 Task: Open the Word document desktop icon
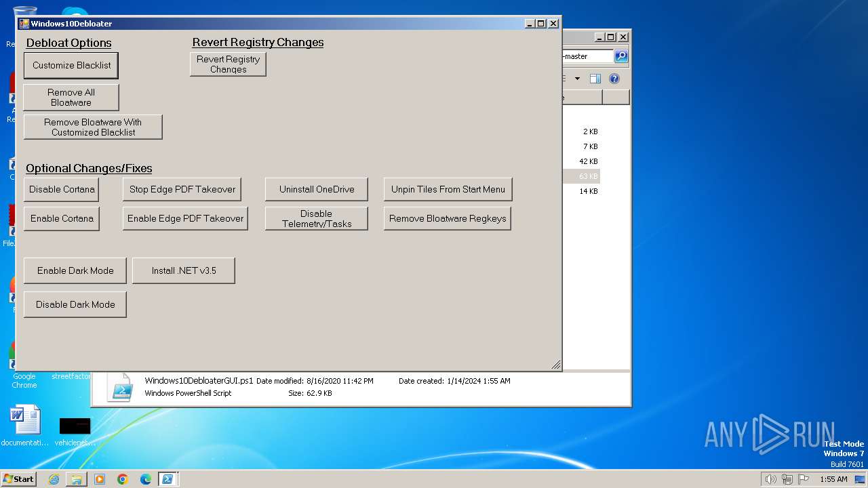[x=25, y=426]
